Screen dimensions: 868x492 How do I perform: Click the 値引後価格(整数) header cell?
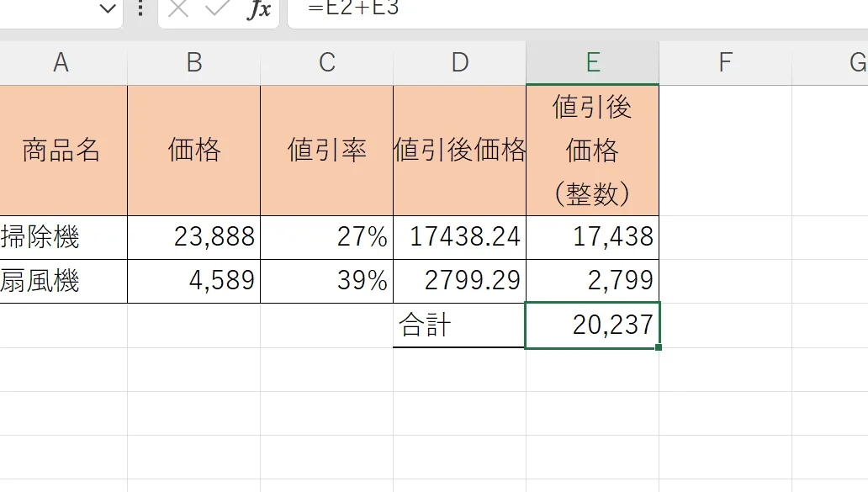[x=593, y=151]
